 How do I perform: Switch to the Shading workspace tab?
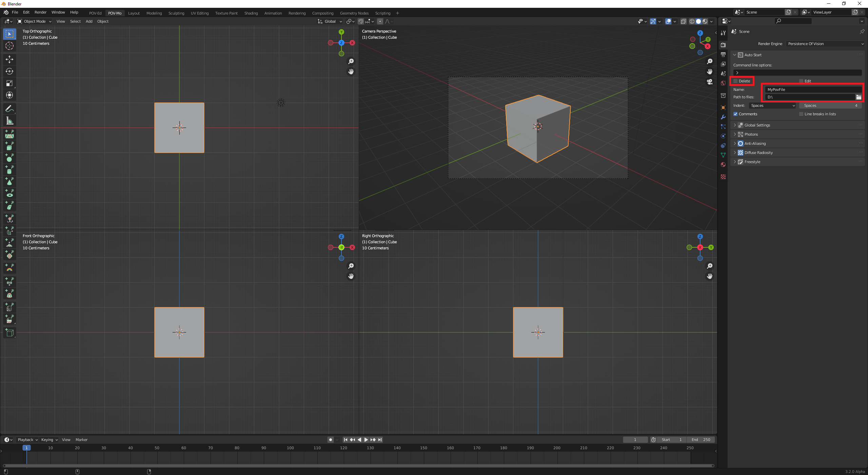point(251,13)
